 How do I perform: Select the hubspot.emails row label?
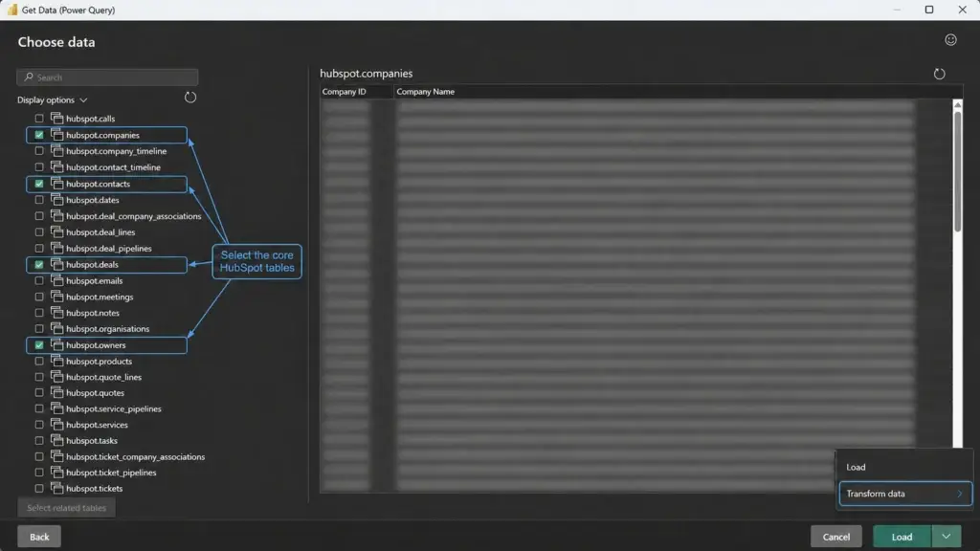pos(95,280)
